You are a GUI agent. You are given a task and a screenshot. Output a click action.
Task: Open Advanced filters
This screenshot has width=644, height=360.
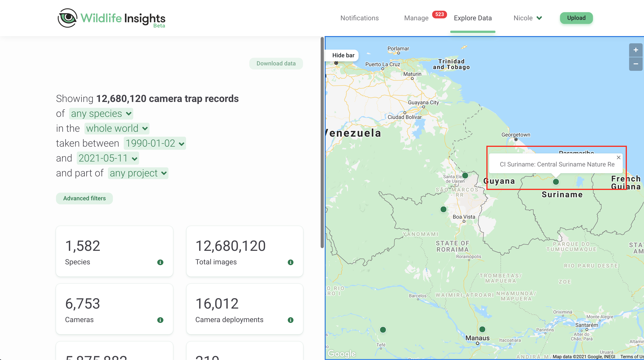84,198
